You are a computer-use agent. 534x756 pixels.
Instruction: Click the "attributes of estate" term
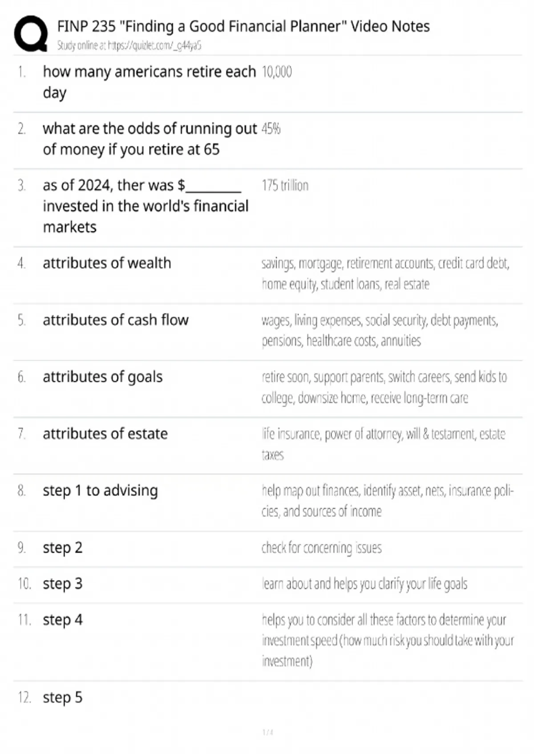click(x=105, y=434)
